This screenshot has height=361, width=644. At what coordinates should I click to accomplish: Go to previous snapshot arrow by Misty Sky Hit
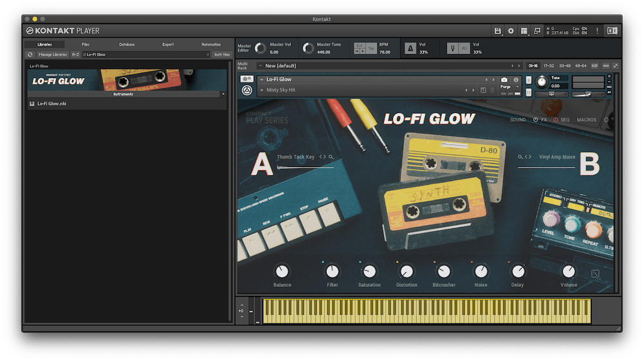[466, 90]
